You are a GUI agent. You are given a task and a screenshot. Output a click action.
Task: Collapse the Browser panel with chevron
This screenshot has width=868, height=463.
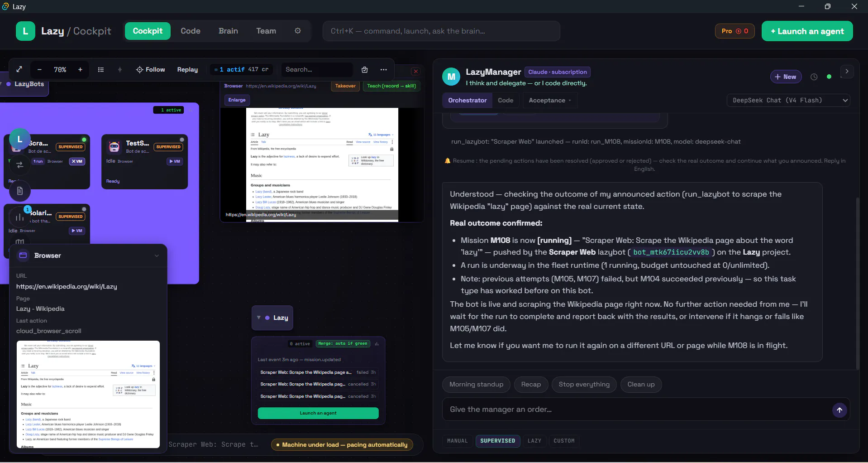(x=157, y=256)
